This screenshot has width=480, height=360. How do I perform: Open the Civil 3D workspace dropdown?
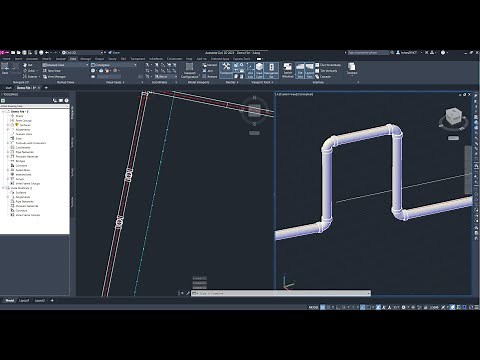click(x=82, y=53)
